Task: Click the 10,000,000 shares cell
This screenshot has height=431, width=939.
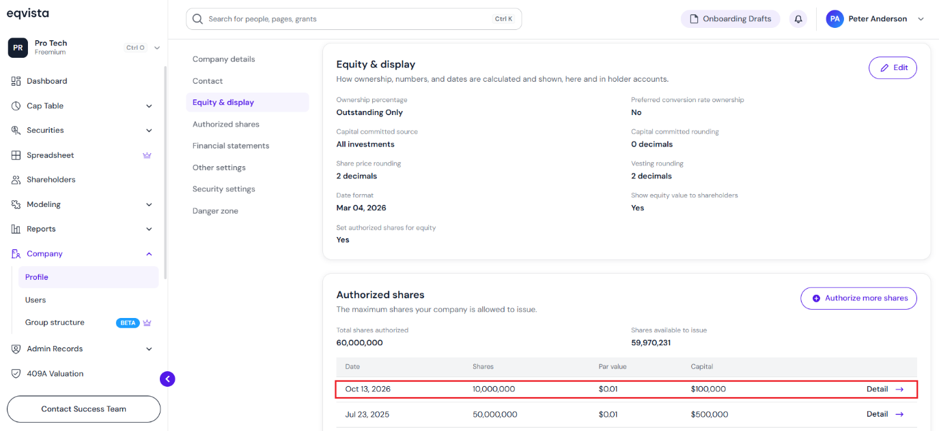Action: (493, 389)
